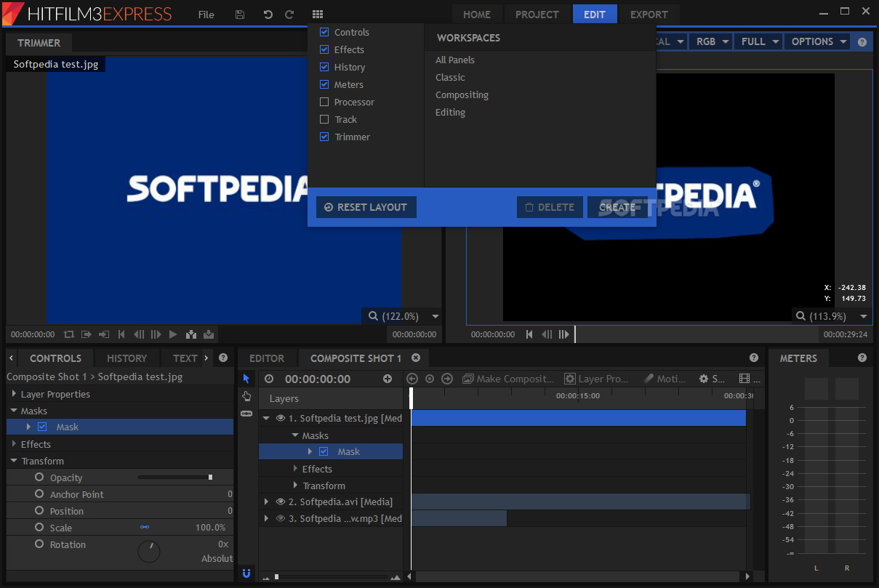
Task: Enable the Processor panel checkbox
Action: [x=324, y=102]
